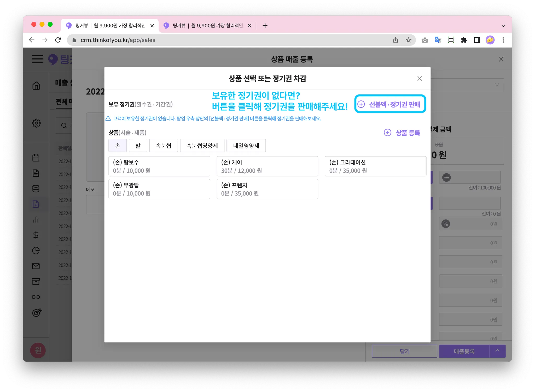This screenshot has width=535, height=392.
Task: Expand the 매출등록 arrow chevron
Action: (497, 351)
